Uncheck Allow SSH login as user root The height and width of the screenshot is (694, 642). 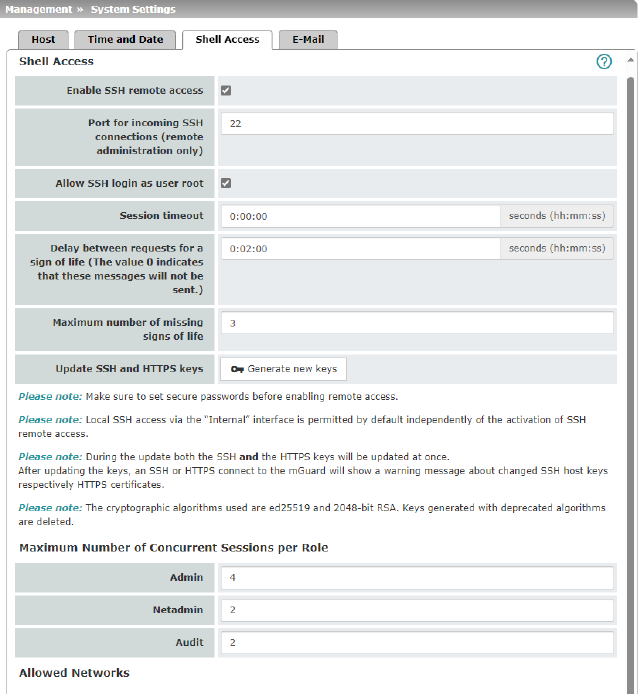pos(226,183)
